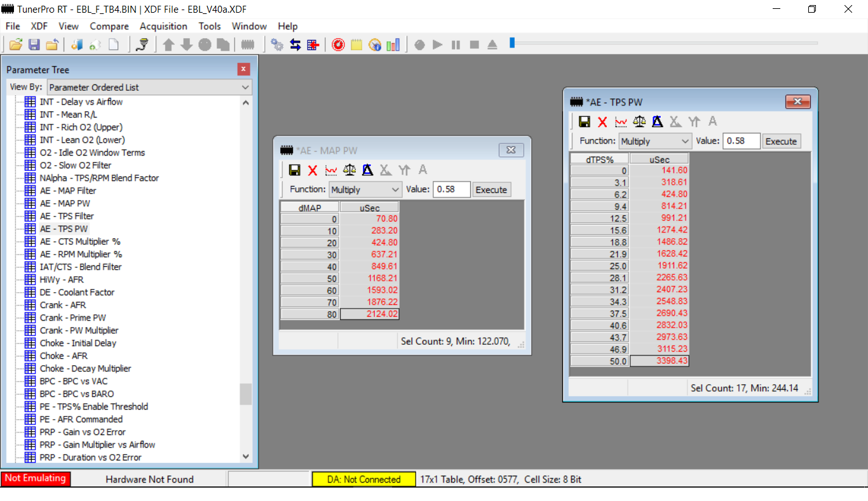Click the blue swap arrows toolbar icon
Screen dimensions: 868x501
click(295, 44)
